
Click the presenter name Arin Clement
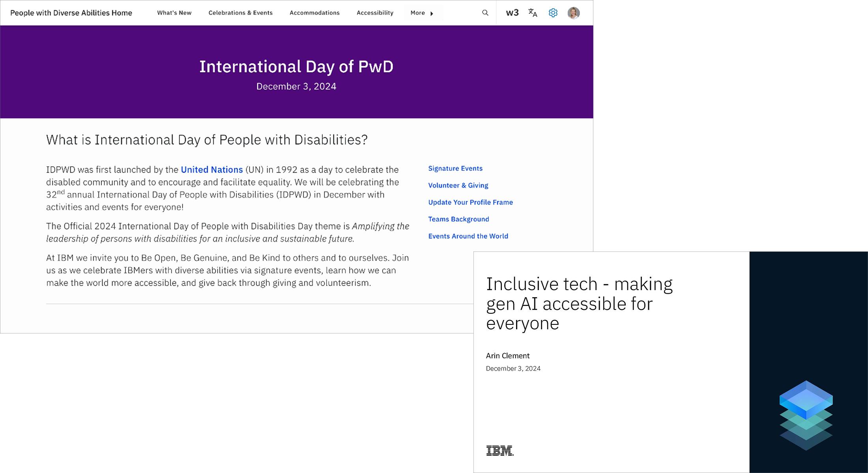(x=508, y=356)
